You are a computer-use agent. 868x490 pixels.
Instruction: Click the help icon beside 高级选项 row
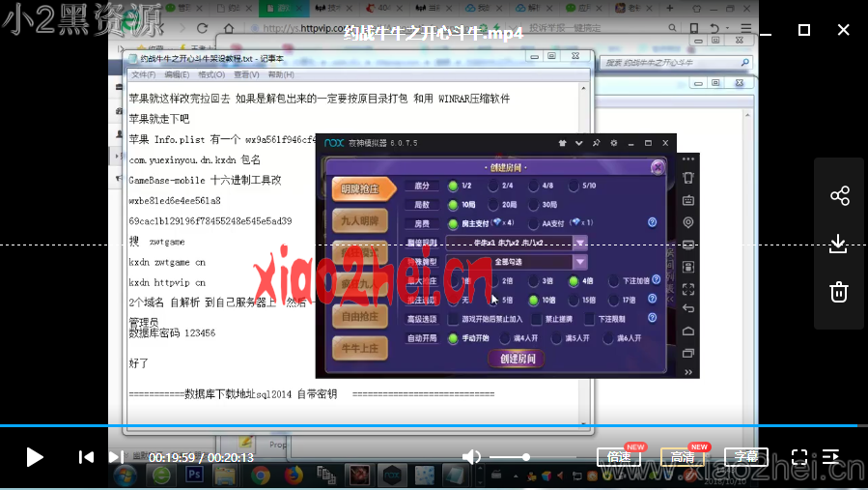pyautogui.click(x=652, y=318)
